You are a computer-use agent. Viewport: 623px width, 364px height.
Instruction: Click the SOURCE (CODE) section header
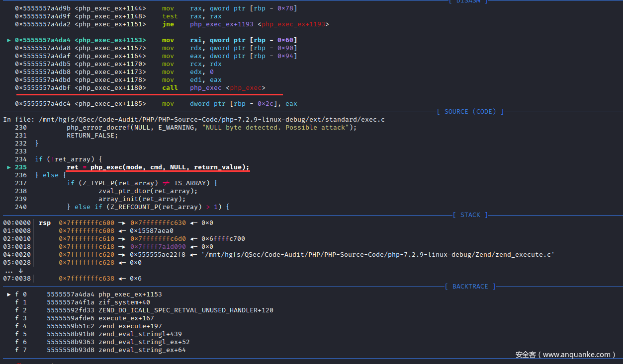(x=470, y=112)
